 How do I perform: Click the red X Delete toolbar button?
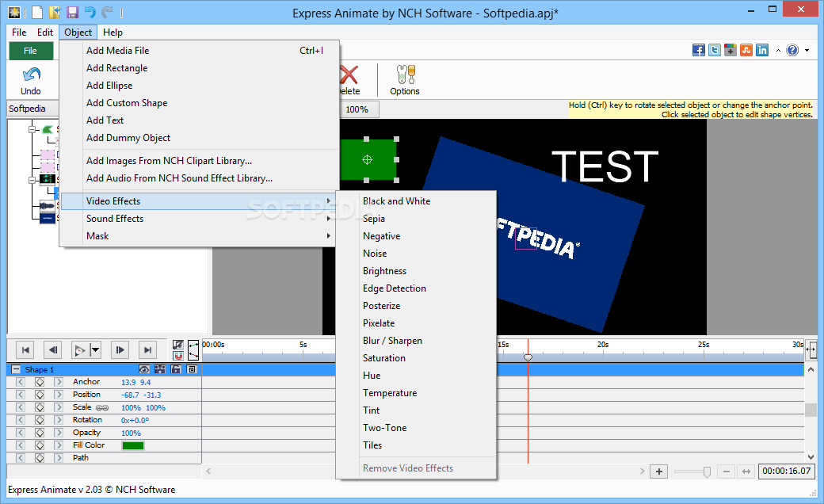tap(349, 80)
